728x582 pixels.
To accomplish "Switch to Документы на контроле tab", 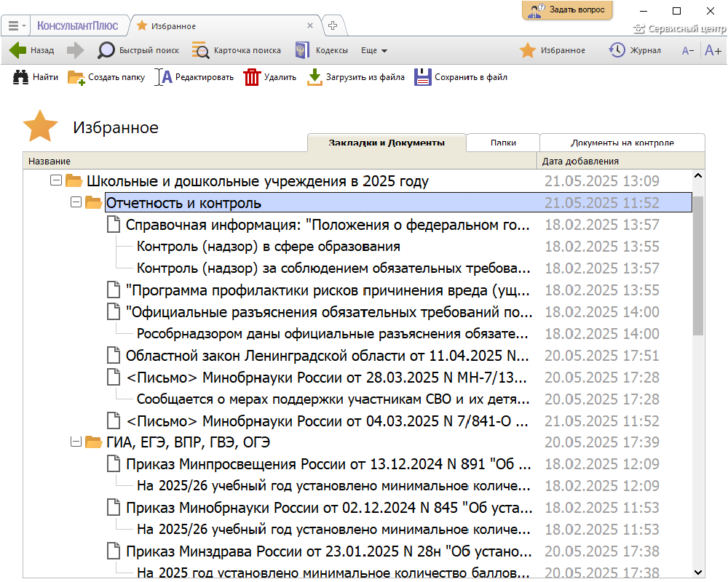I will 622,143.
